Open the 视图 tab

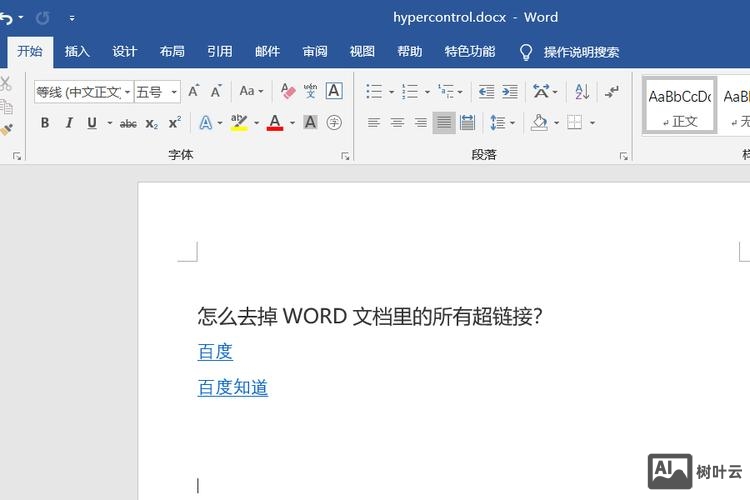tap(362, 51)
